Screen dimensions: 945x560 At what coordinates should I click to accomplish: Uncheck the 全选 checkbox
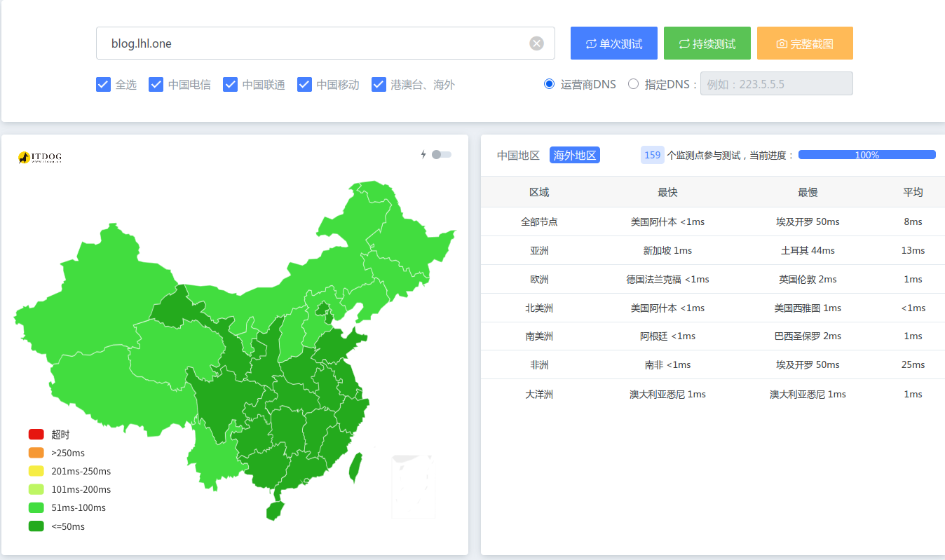pyautogui.click(x=102, y=83)
